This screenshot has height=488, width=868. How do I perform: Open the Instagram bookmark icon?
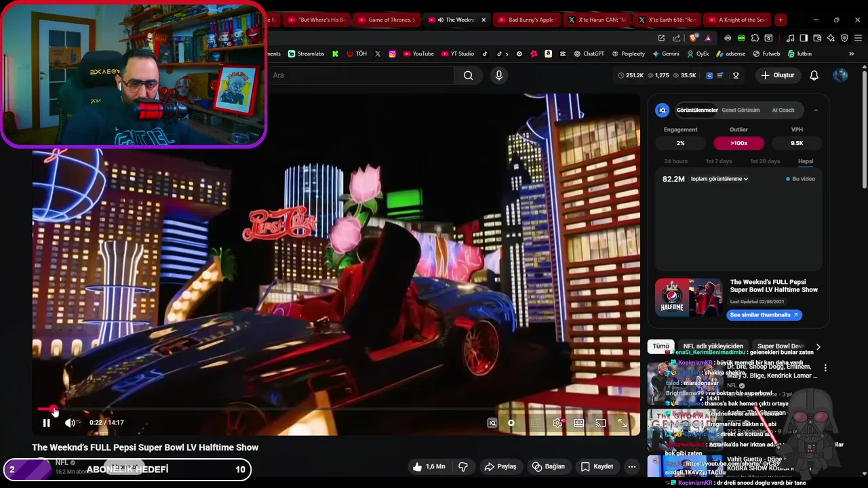point(392,54)
